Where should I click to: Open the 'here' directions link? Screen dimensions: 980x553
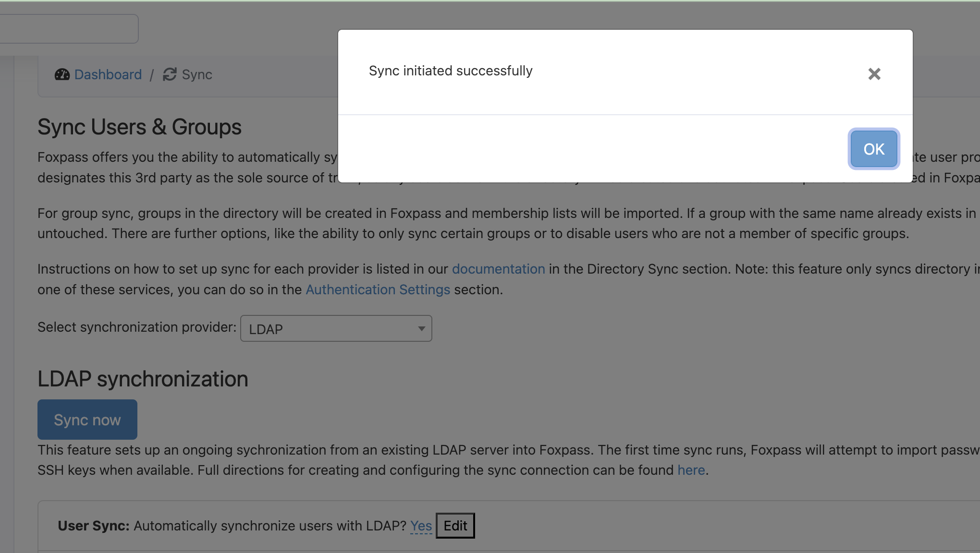691,470
